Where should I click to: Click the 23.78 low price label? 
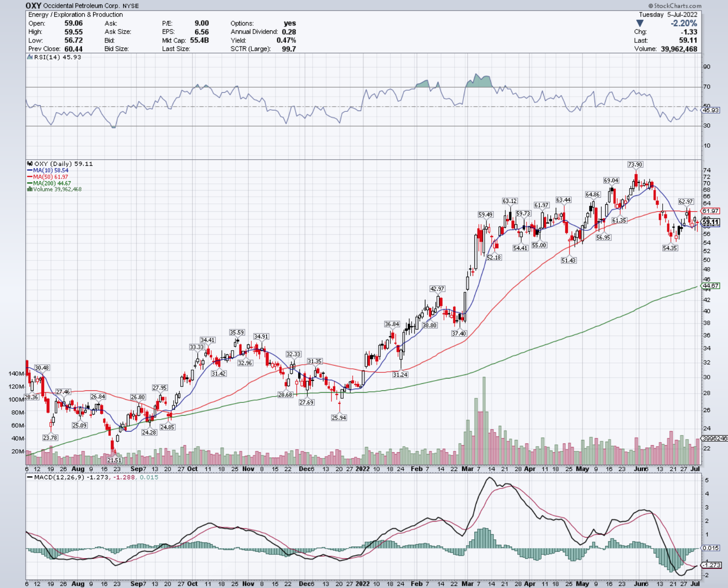[50, 438]
